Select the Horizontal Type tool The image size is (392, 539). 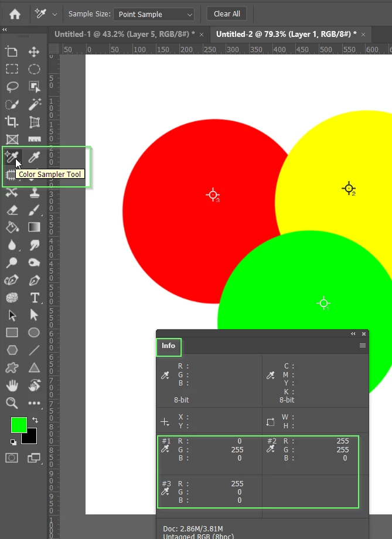click(x=34, y=298)
